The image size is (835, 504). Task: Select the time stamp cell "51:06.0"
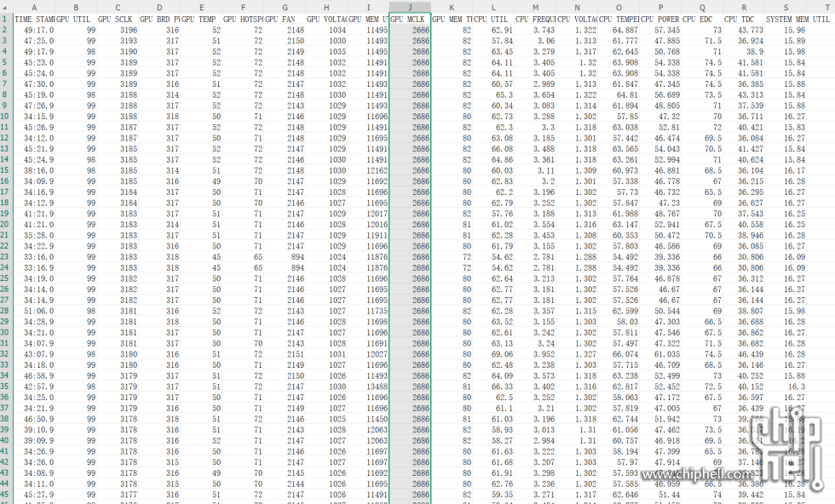(34, 311)
